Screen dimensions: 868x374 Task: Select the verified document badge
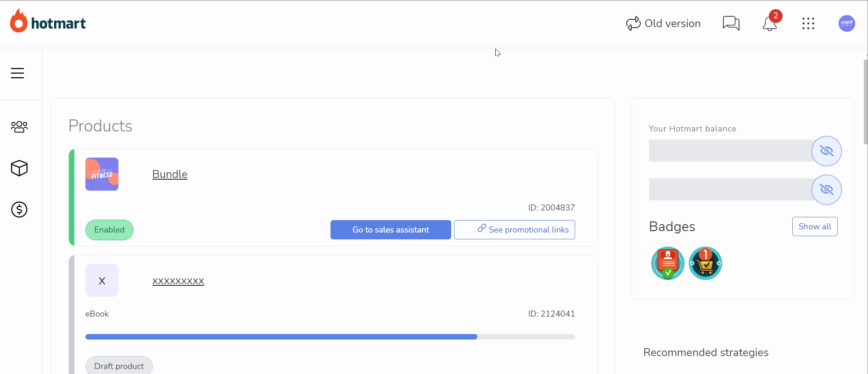coord(668,263)
